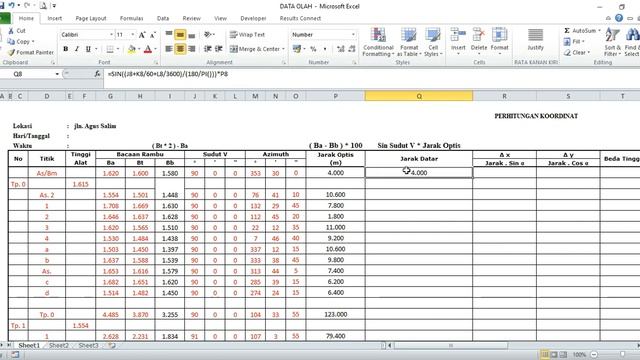Image resolution: width=640 pixels, height=360 pixels.
Task: Open the Review tab
Action: pyautogui.click(x=191, y=18)
